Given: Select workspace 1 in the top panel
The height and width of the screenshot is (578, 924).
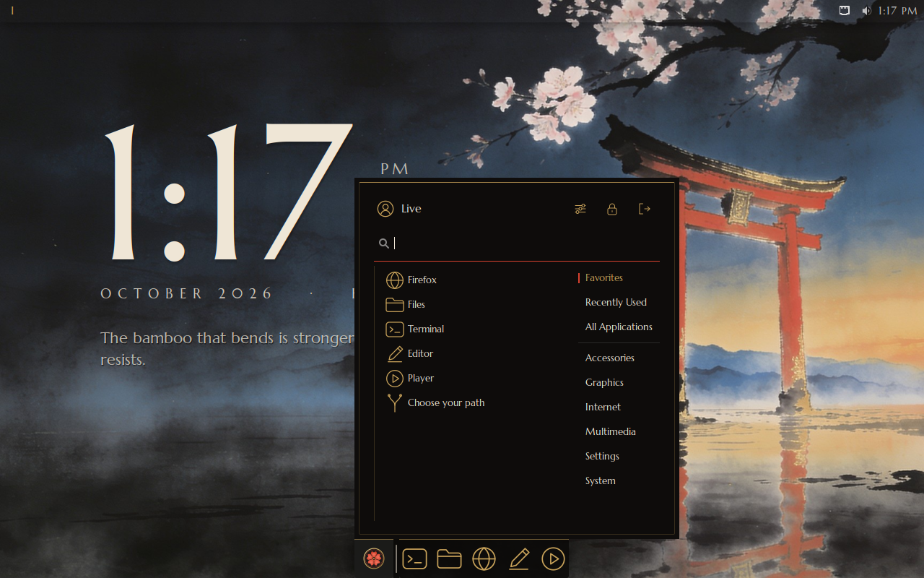Looking at the screenshot, I should click(12, 11).
